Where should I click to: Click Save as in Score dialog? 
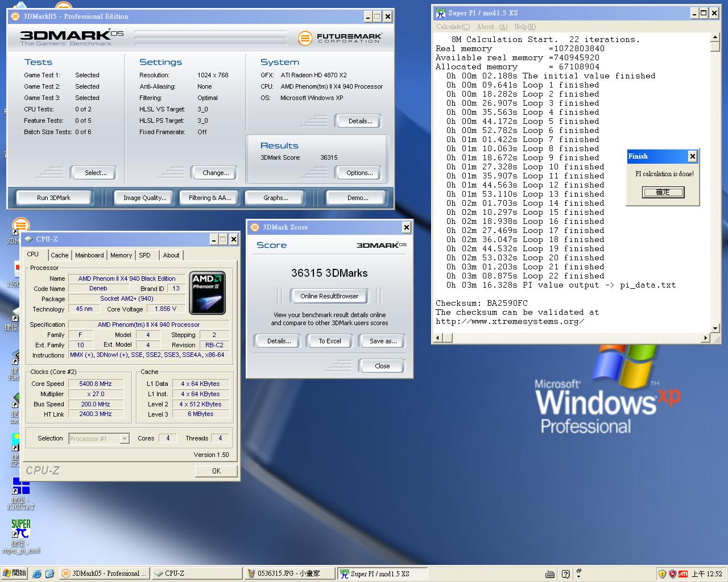coord(383,341)
